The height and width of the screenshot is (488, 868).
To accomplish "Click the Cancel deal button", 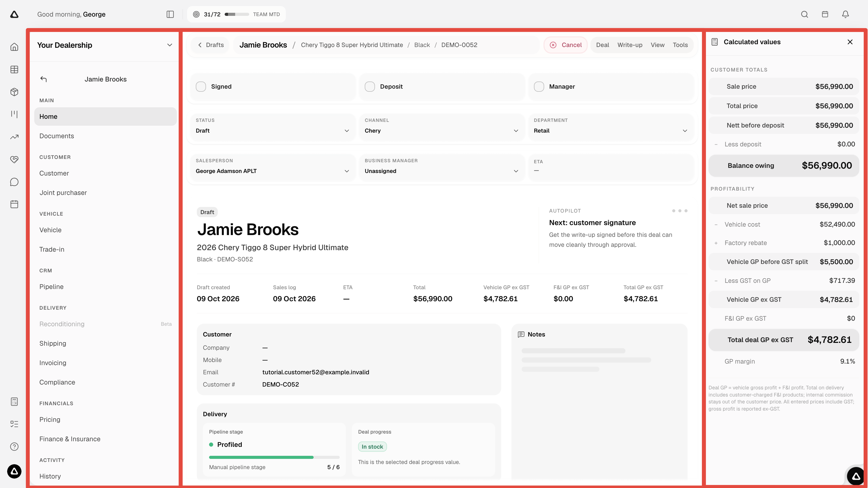I will (565, 45).
